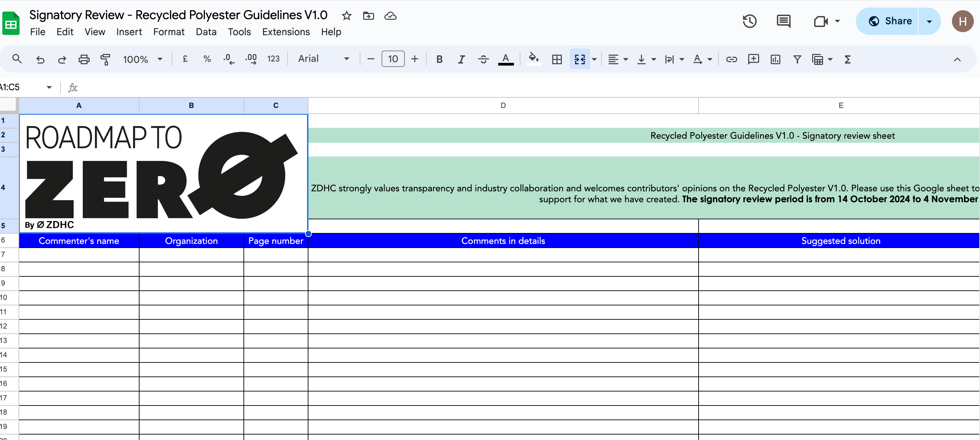Collapse the menus with chevron up
980x440 pixels.
coord(957,59)
